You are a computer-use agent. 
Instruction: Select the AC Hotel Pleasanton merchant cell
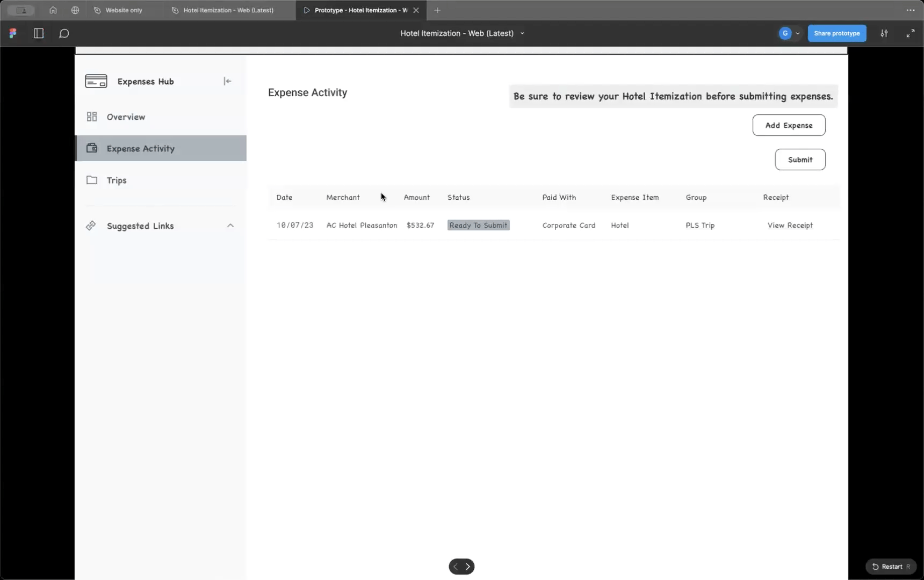pyautogui.click(x=362, y=225)
